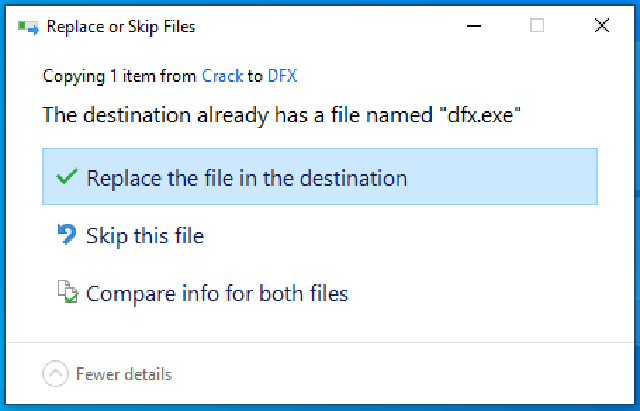Screen dimensions: 640x411
Task: Click the greyed-out maximize button
Action: (x=537, y=27)
